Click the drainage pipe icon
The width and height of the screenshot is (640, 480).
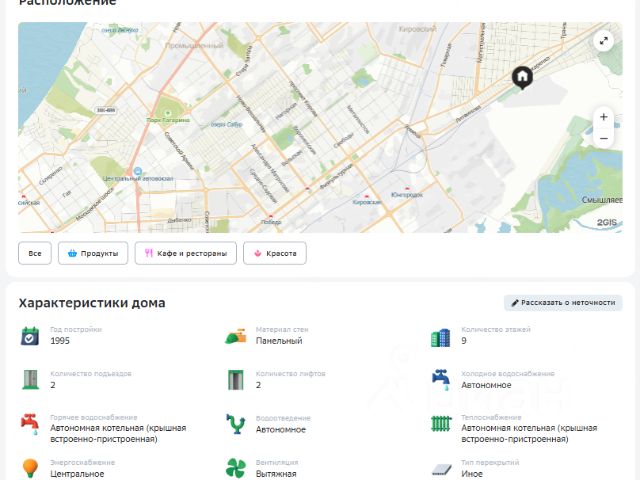236,424
